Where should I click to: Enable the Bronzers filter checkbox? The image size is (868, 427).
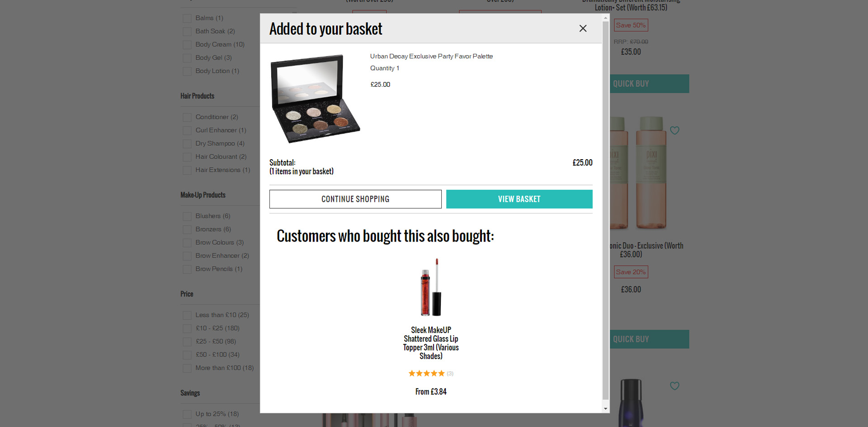[x=187, y=230]
